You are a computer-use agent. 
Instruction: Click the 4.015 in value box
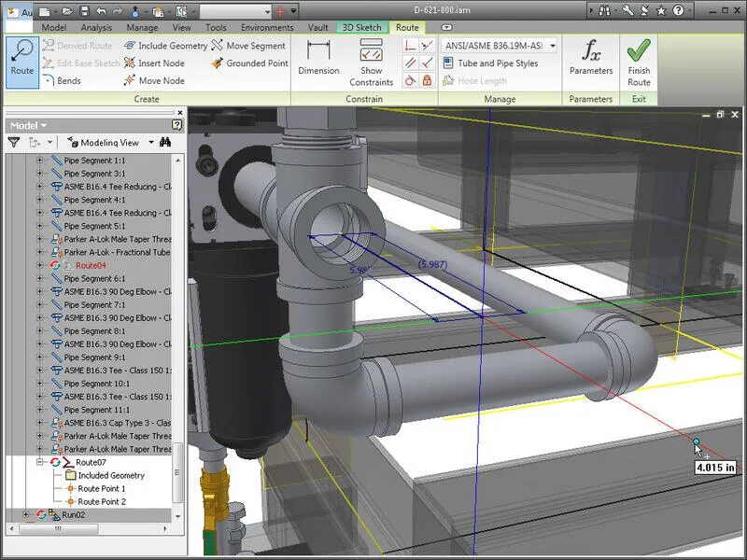715,468
